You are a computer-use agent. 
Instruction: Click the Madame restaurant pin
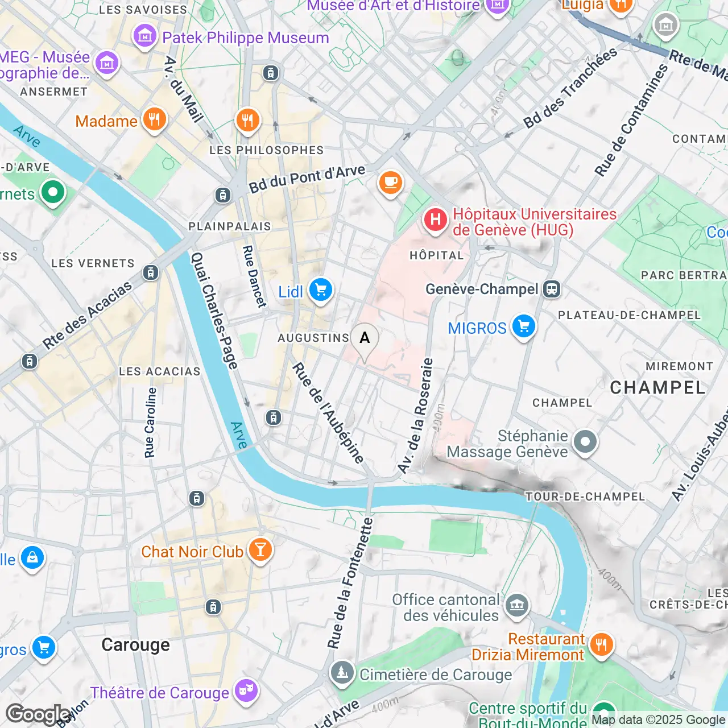(154, 120)
